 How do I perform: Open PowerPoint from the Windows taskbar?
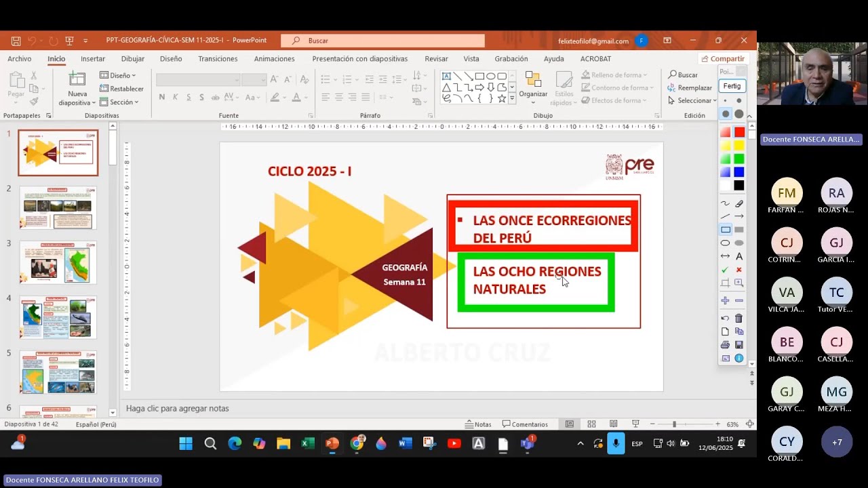pyautogui.click(x=332, y=443)
